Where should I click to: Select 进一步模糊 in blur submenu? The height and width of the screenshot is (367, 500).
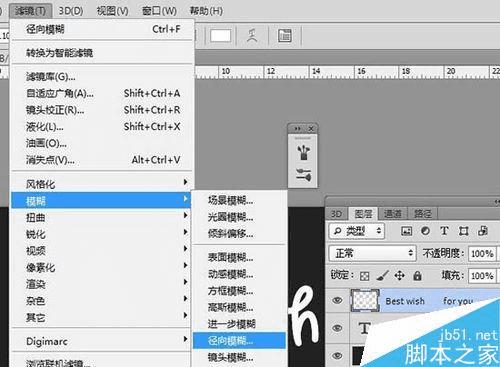click(239, 324)
